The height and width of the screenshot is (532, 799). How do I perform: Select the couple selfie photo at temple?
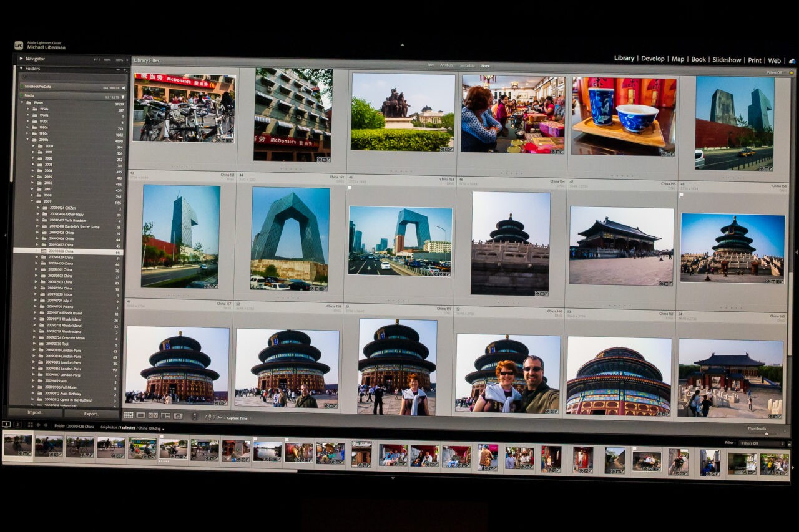coord(507,374)
